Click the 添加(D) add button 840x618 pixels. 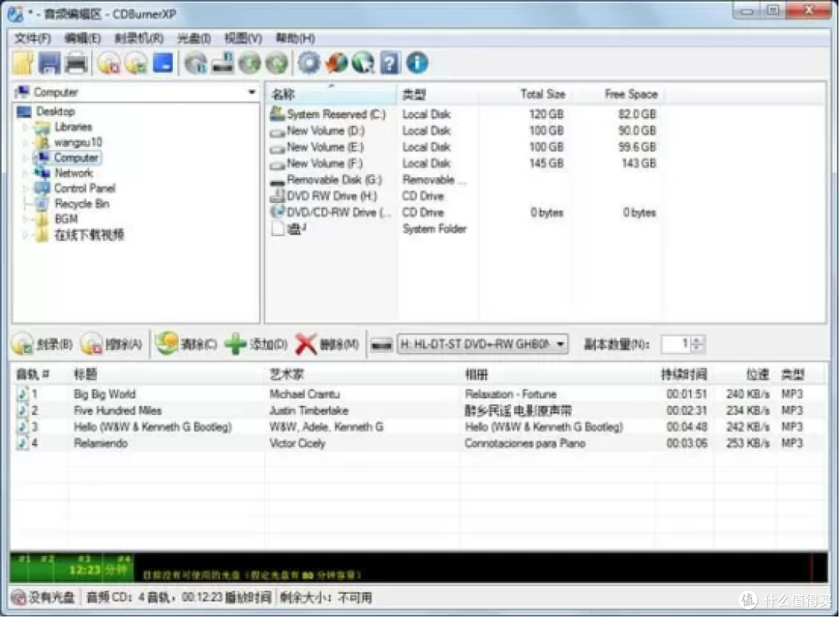click(256, 344)
